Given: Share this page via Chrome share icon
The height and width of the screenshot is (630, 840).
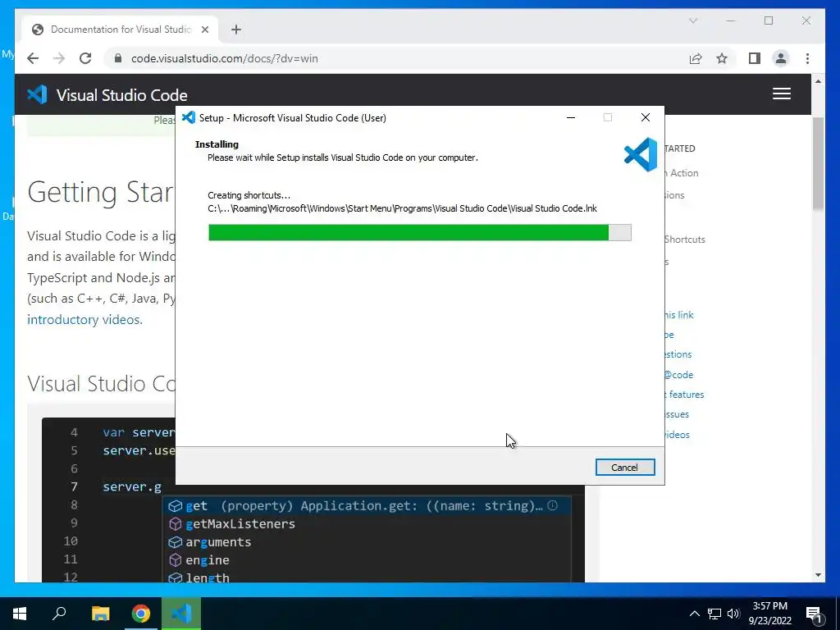Looking at the screenshot, I should [x=696, y=58].
